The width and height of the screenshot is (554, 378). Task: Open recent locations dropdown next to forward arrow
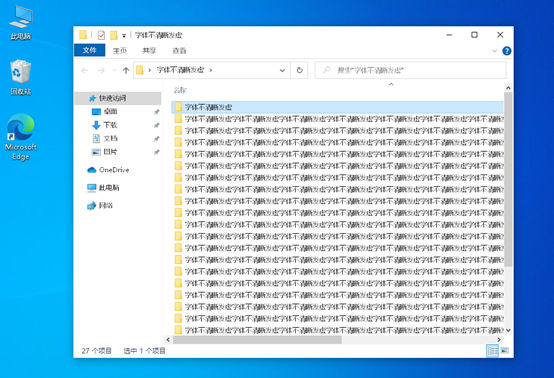click(114, 70)
